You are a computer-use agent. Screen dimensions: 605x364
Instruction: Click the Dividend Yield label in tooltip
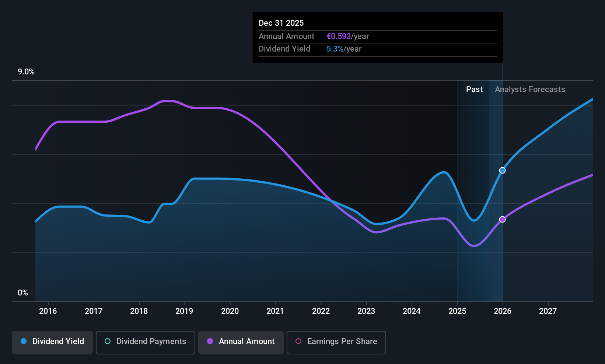click(x=284, y=49)
